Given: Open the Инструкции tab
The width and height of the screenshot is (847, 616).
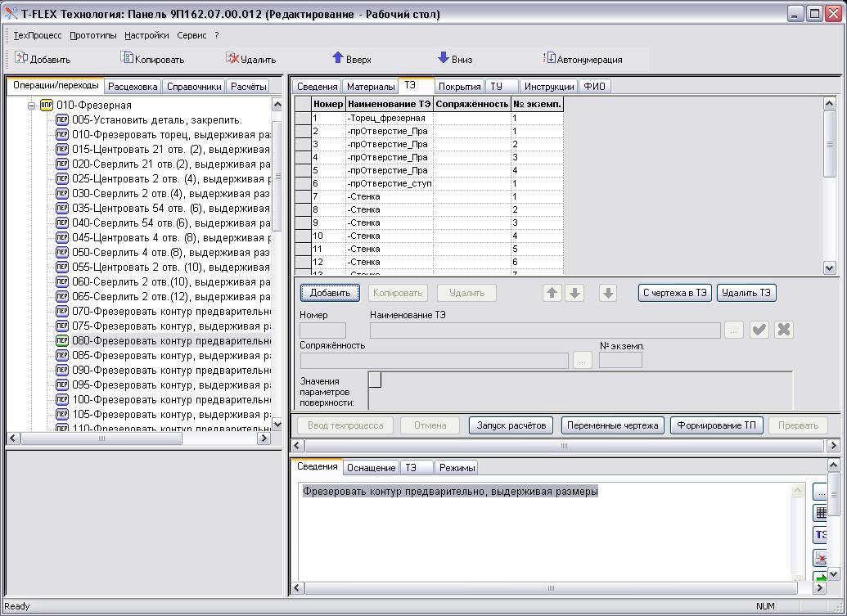Looking at the screenshot, I should [549, 87].
